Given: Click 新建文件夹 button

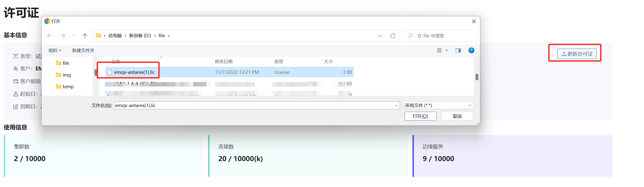Looking at the screenshot, I should tap(83, 50).
